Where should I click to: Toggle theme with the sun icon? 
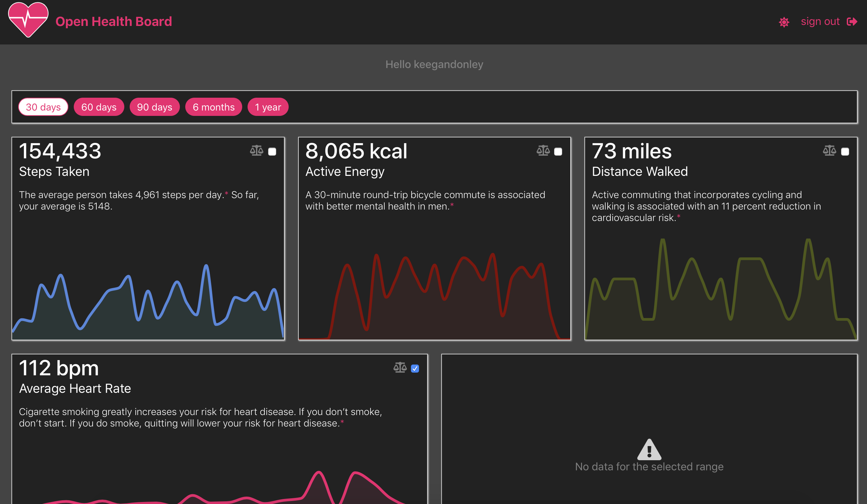coord(784,22)
